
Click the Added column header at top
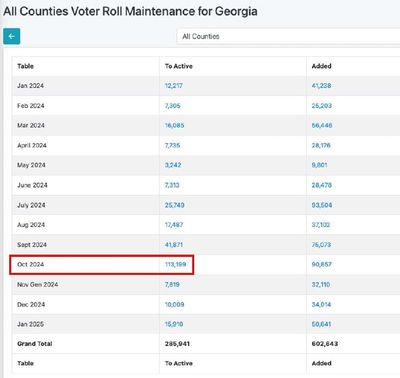pos(321,66)
